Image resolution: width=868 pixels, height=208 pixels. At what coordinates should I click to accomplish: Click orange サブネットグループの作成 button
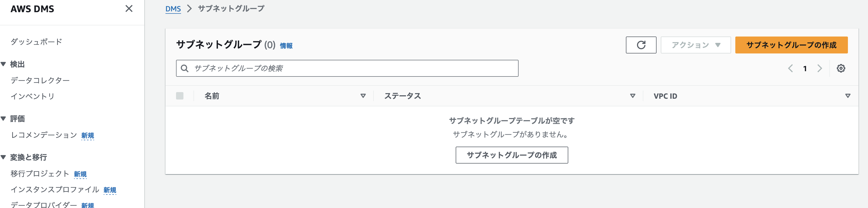pos(791,45)
